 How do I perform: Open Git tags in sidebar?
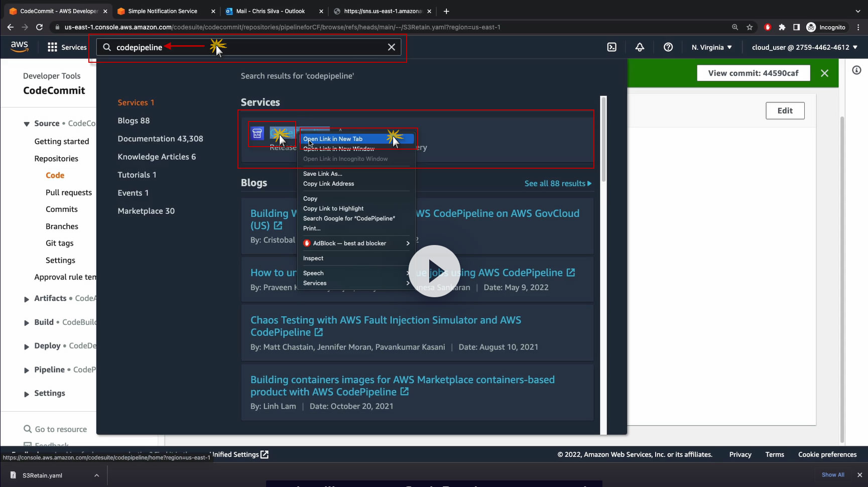(59, 243)
